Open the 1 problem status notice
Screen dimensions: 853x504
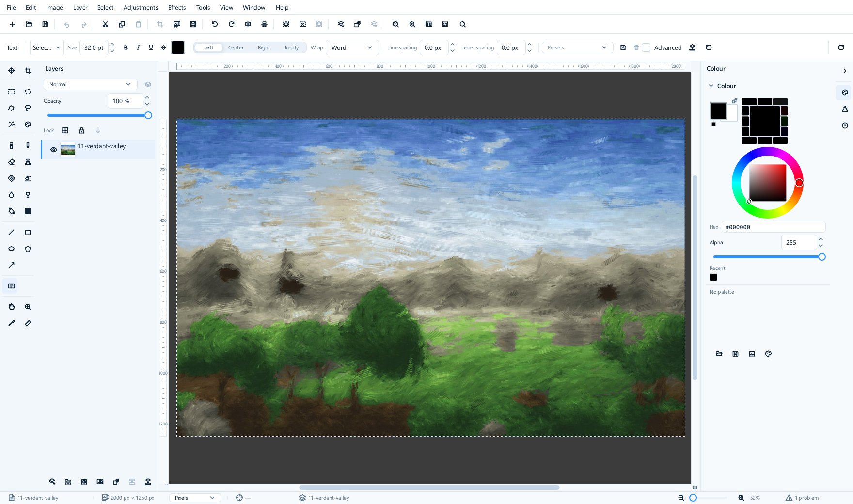(x=802, y=498)
